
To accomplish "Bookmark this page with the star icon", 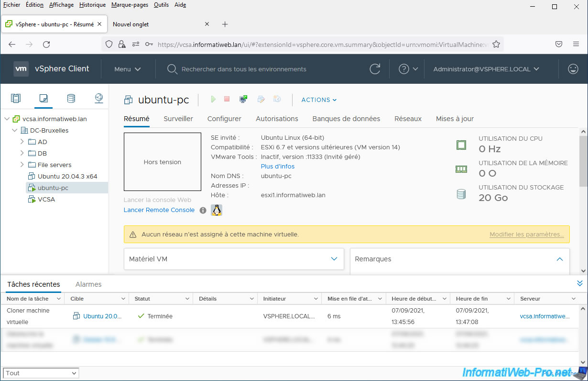I will (x=496, y=45).
